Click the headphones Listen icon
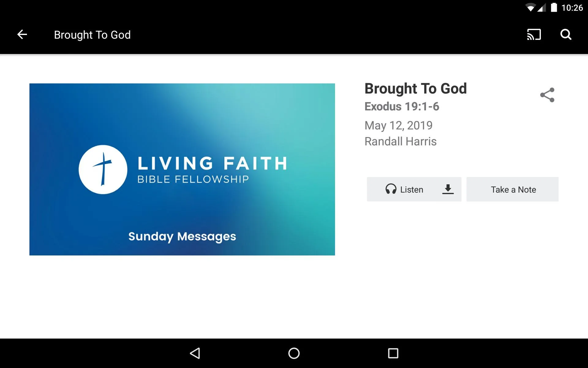588x368 pixels. point(390,190)
